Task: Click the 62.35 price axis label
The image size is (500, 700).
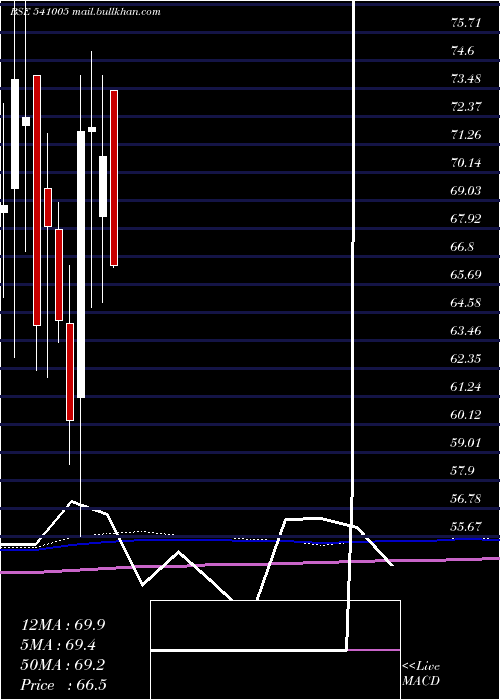Action: click(466, 359)
